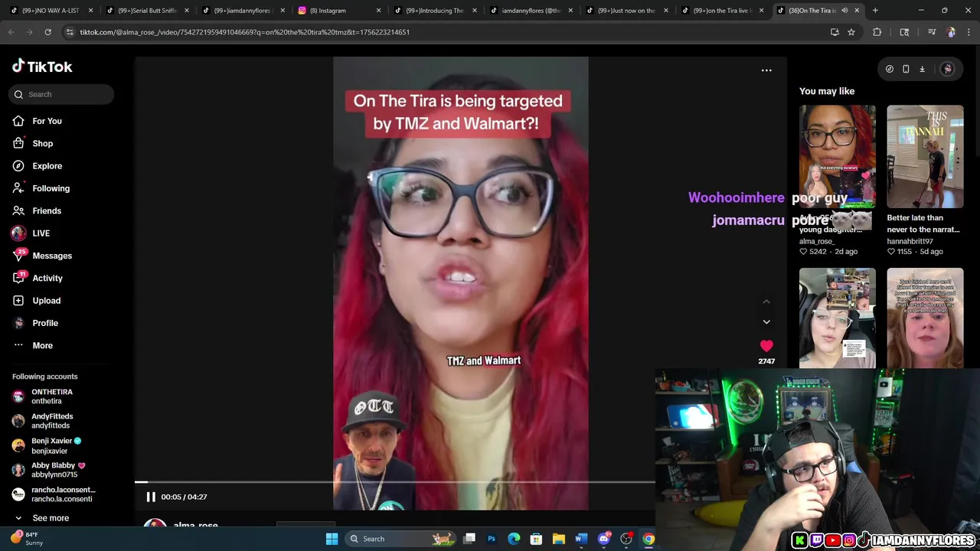Open the Benji Xavier following account

tap(51, 445)
